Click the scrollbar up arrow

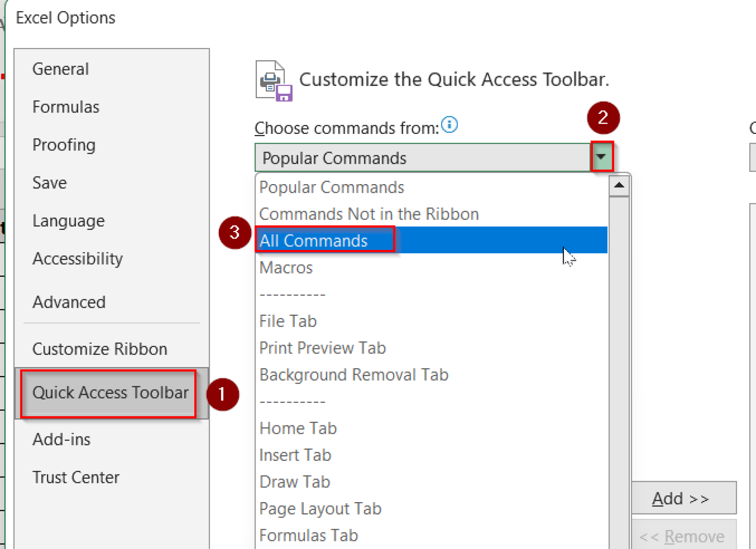[x=619, y=185]
